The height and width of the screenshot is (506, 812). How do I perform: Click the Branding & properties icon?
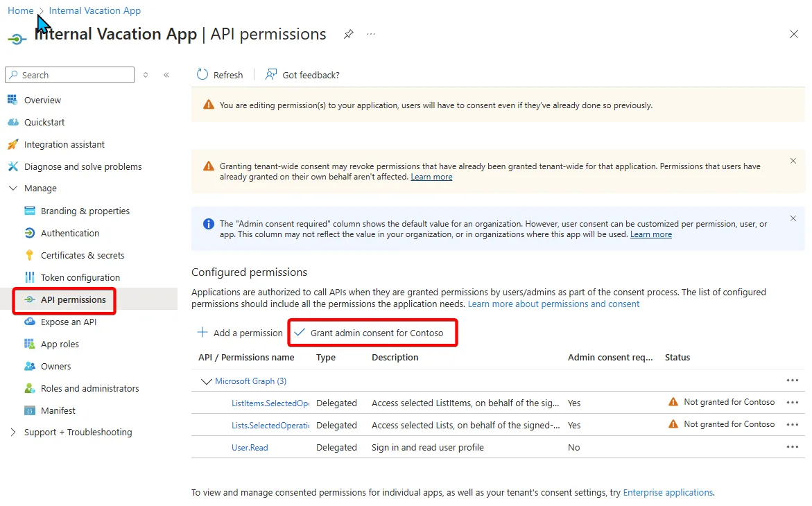[30, 211]
